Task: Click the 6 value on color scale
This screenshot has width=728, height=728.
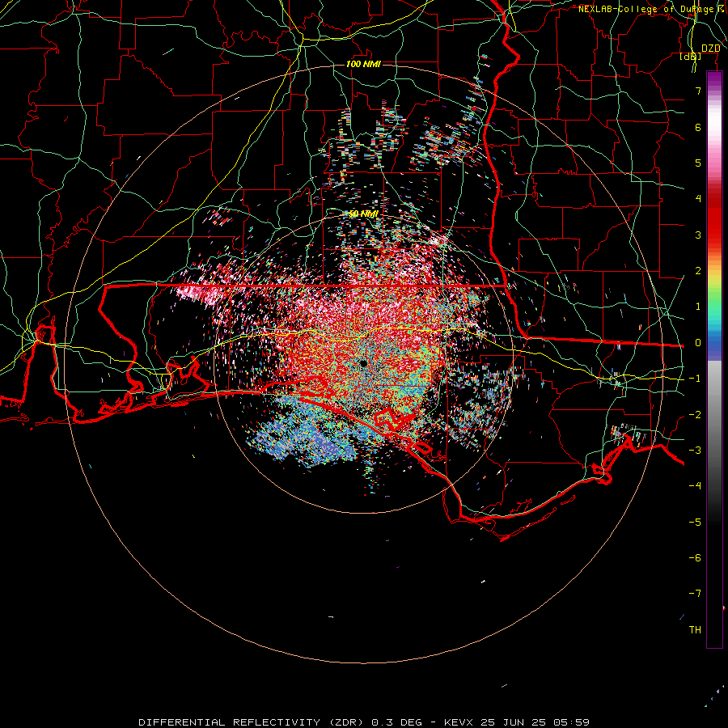Action: [698, 127]
